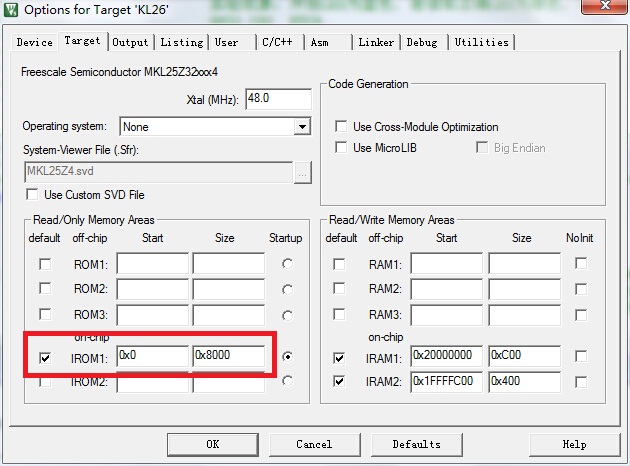Viewport: 630px width, 466px height.
Task: Uncheck the IRAM2 default checkbox
Action: [x=339, y=381]
